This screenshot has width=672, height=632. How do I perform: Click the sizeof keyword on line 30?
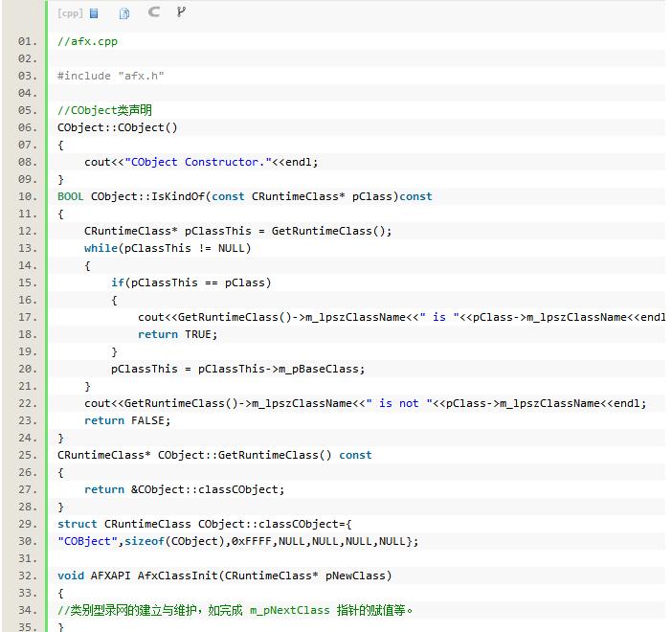pos(145,542)
